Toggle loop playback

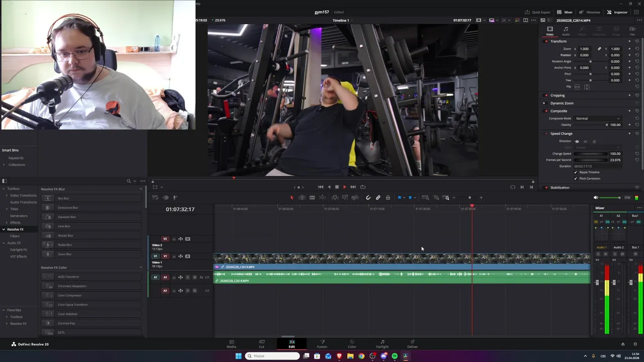pyautogui.click(x=363, y=187)
